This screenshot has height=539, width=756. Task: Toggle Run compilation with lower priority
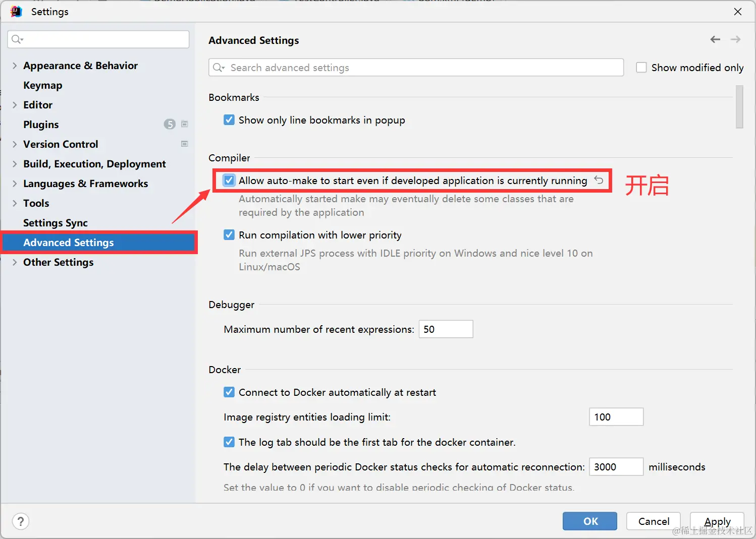point(229,235)
